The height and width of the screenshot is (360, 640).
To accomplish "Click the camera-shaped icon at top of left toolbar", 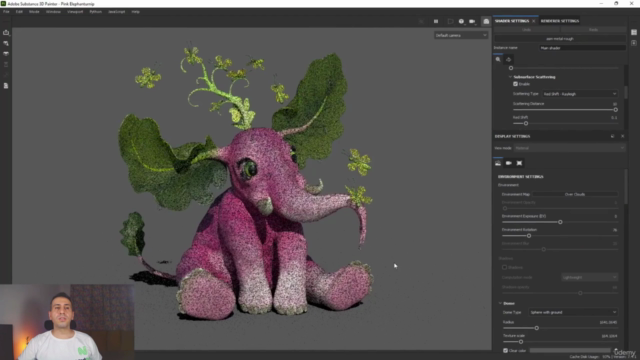I will 6,33.
